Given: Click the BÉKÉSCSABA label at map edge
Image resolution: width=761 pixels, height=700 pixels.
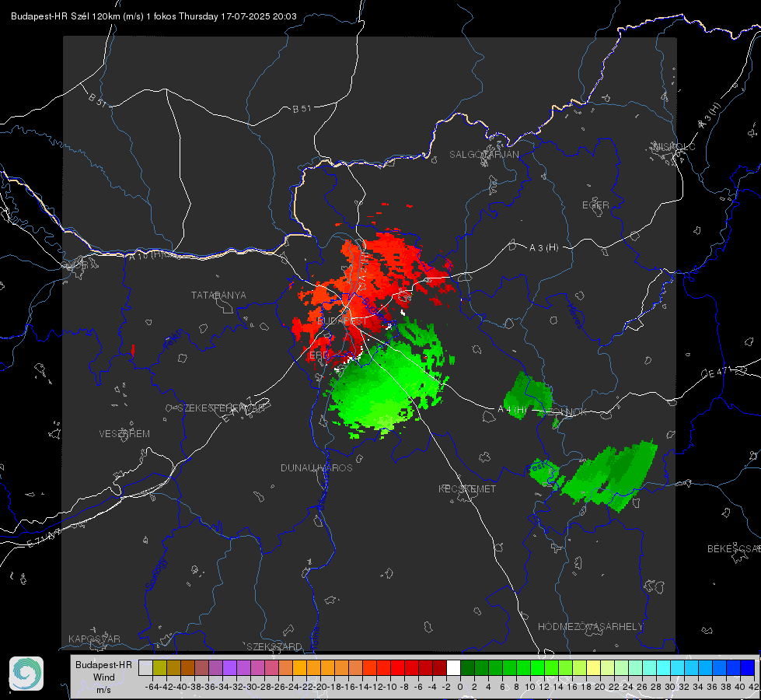Looking at the screenshot, I should [x=734, y=548].
